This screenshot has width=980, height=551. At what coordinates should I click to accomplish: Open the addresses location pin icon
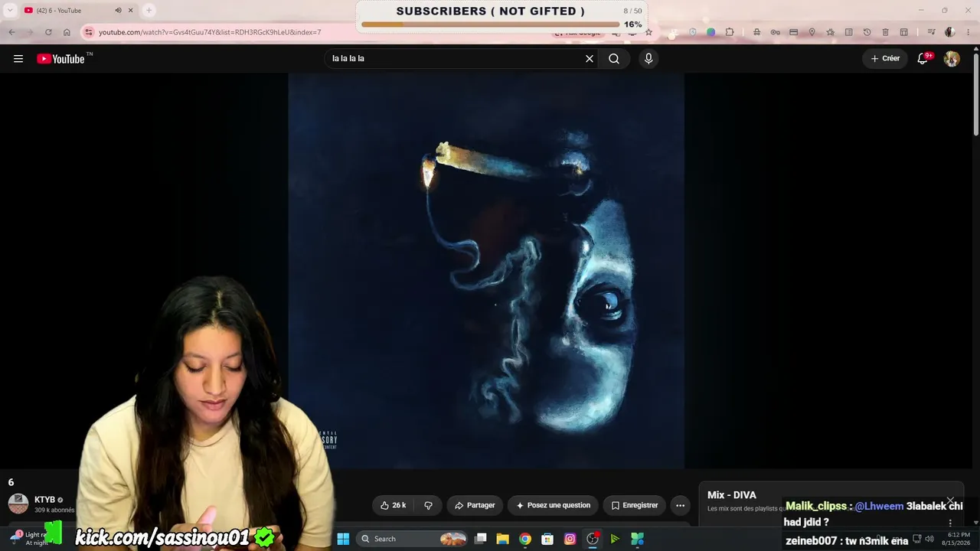[x=812, y=32]
